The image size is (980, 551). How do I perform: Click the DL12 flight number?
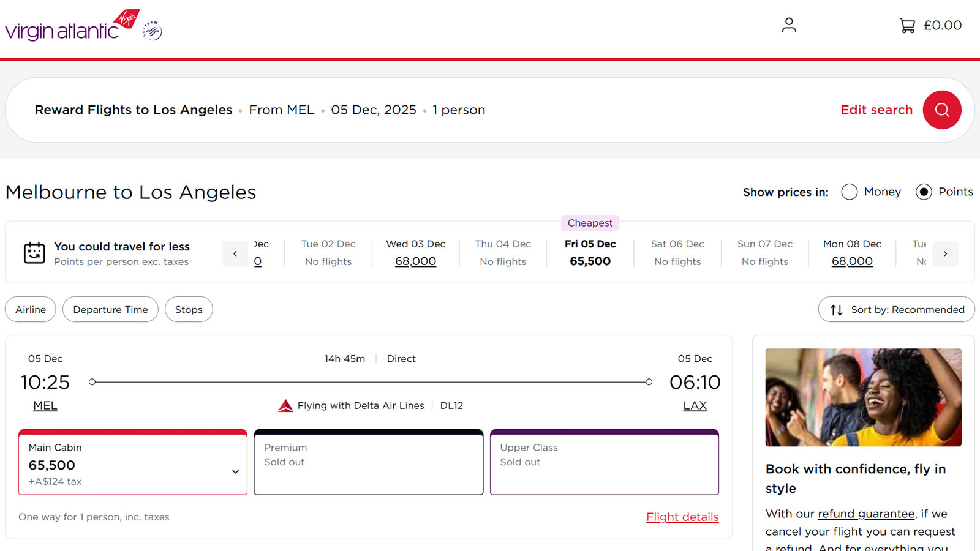(451, 405)
